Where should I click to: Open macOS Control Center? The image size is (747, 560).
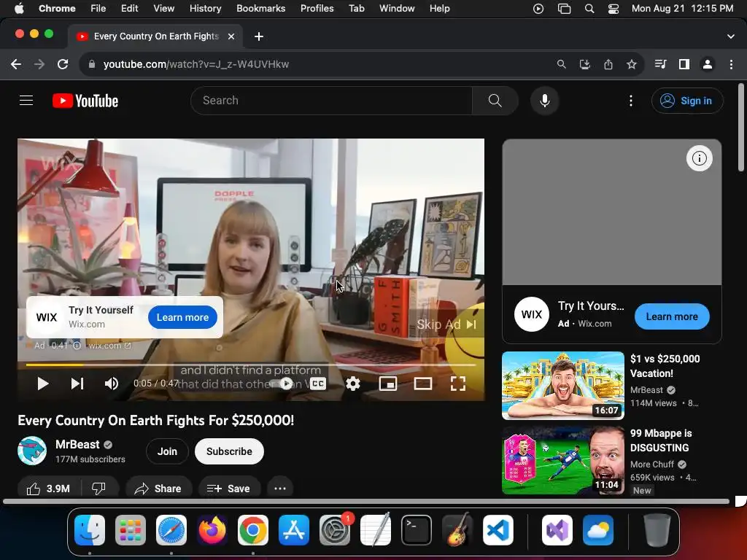(613, 9)
